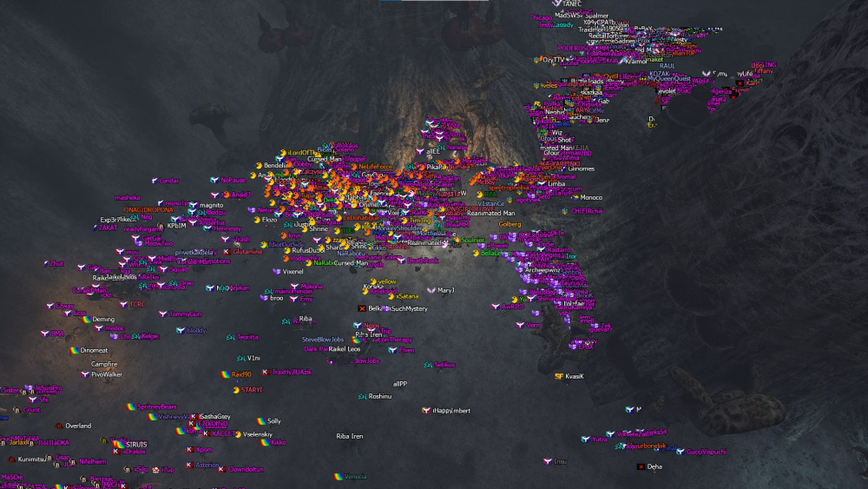Image resolution: width=868 pixels, height=489 pixels.
Task: Click the winged icon beside PivoWalker
Action: (x=85, y=374)
